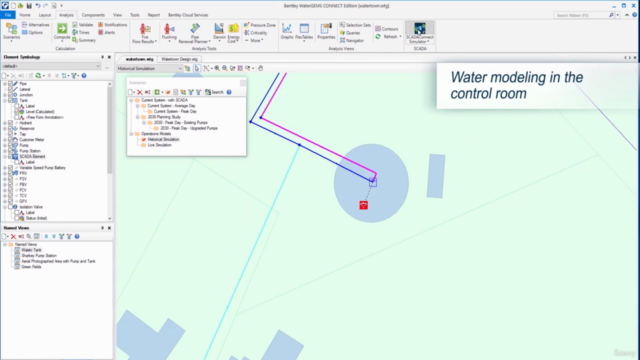The width and height of the screenshot is (640, 360).
Task: Open the Darwin tools
Action: click(219, 32)
